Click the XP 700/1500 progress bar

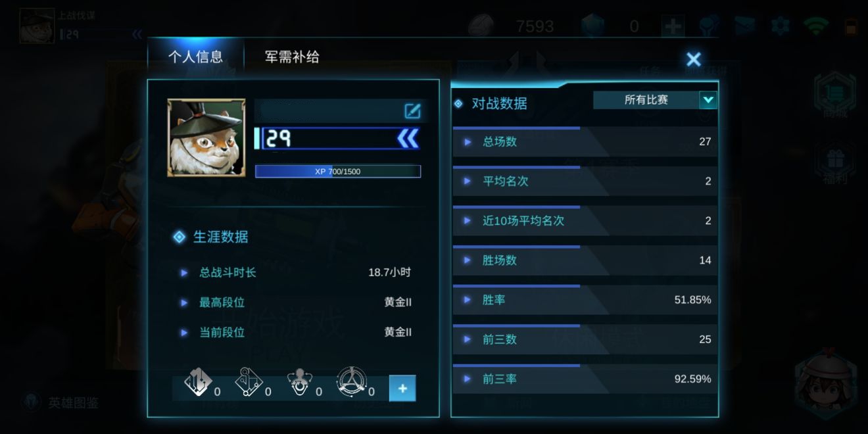pos(338,172)
